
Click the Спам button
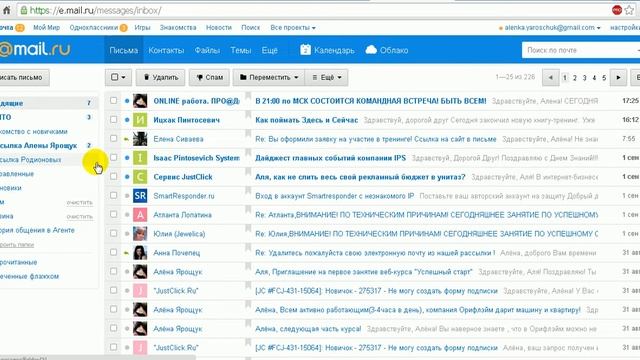[x=209, y=77]
